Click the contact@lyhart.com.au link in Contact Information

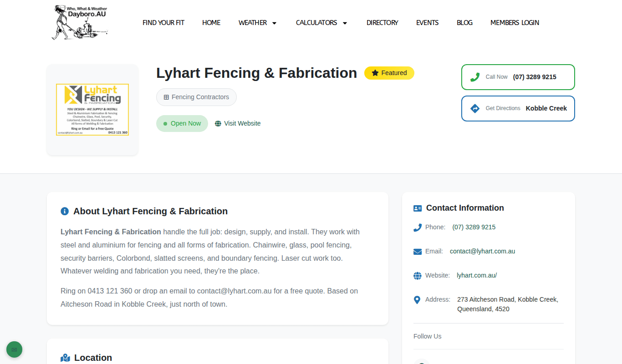483,251
